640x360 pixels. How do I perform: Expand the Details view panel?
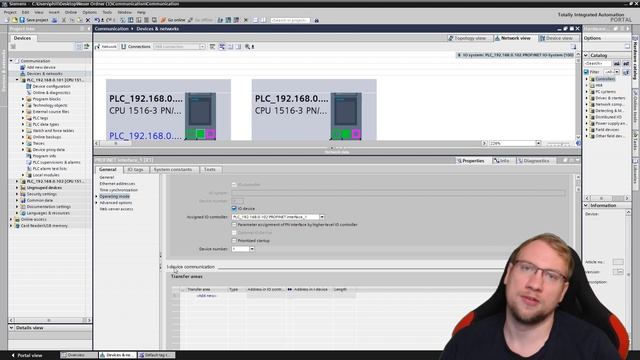[11, 328]
